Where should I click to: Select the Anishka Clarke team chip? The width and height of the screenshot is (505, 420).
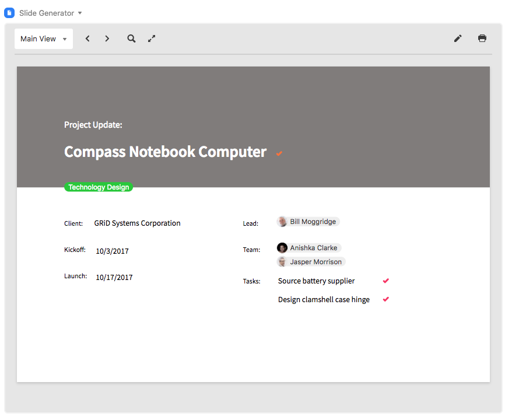(x=309, y=248)
